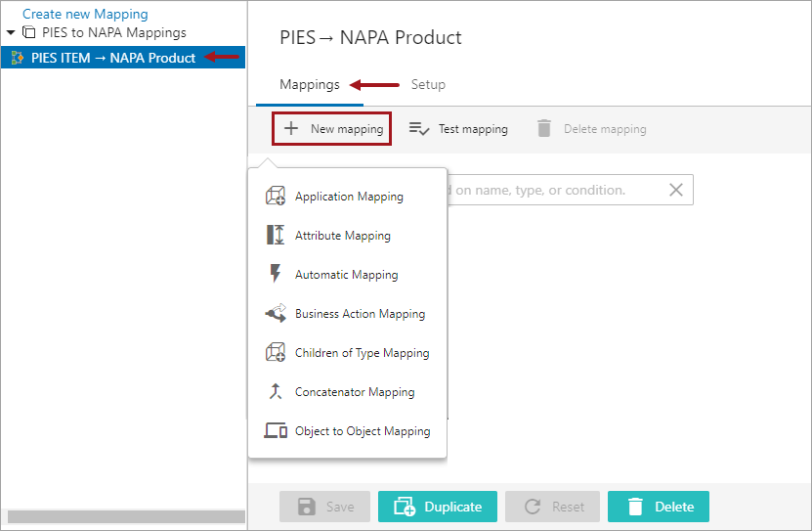Collapse the PIES to NAPA Mappings folder
This screenshot has width=812, height=531.
point(11,32)
